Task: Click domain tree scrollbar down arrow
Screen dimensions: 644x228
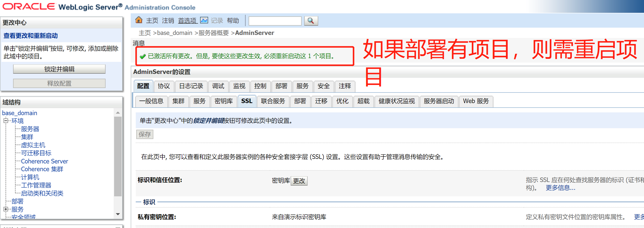Action: (118, 214)
